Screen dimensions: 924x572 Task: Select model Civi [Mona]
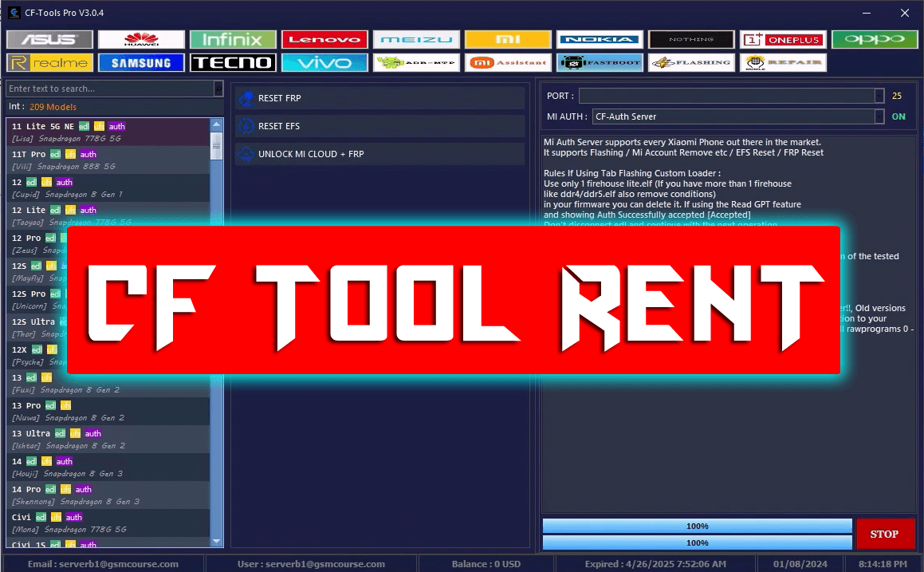pyautogui.click(x=108, y=523)
